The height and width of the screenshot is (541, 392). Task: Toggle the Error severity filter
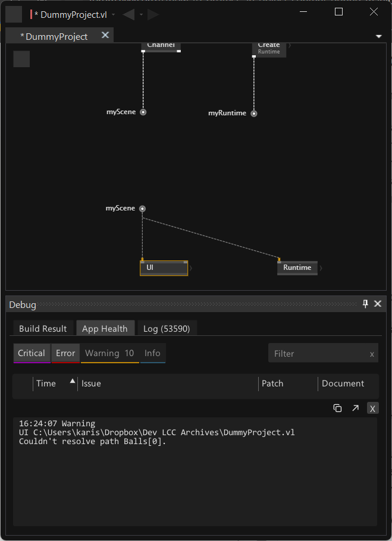(65, 353)
